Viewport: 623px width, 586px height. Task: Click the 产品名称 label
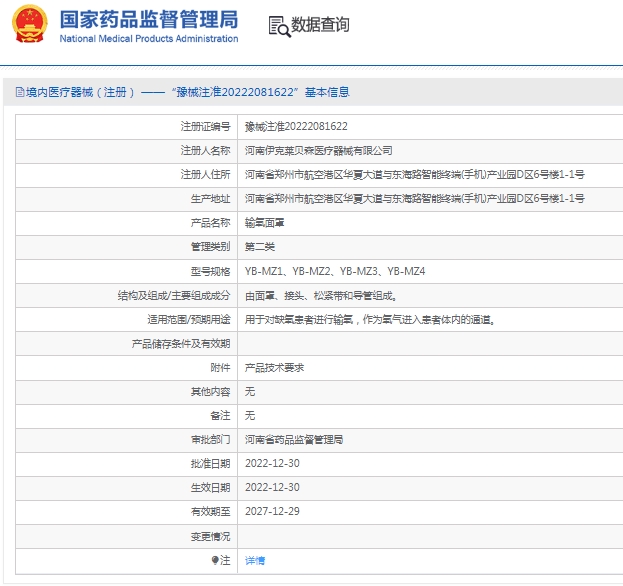tap(211, 223)
